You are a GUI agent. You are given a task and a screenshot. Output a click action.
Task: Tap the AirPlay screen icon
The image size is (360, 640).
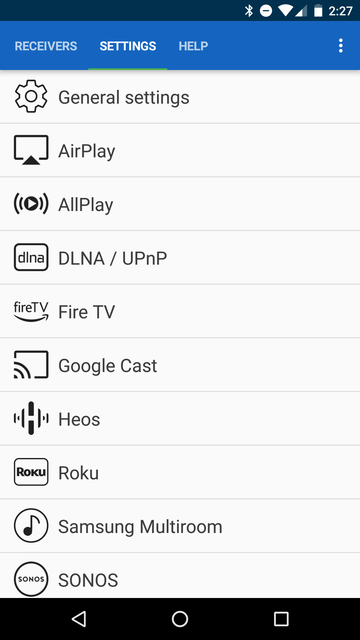point(31,150)
